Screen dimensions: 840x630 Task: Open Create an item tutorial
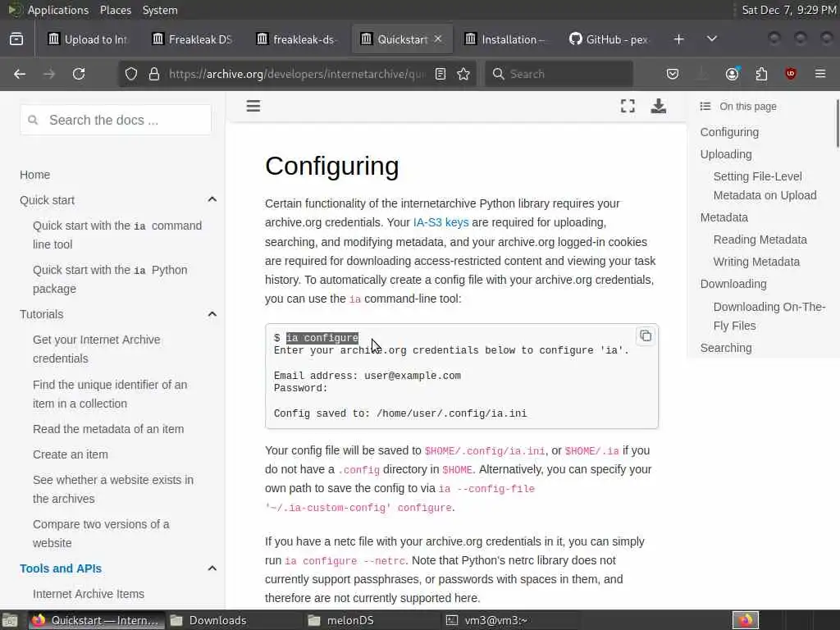(x=71, y=454)
